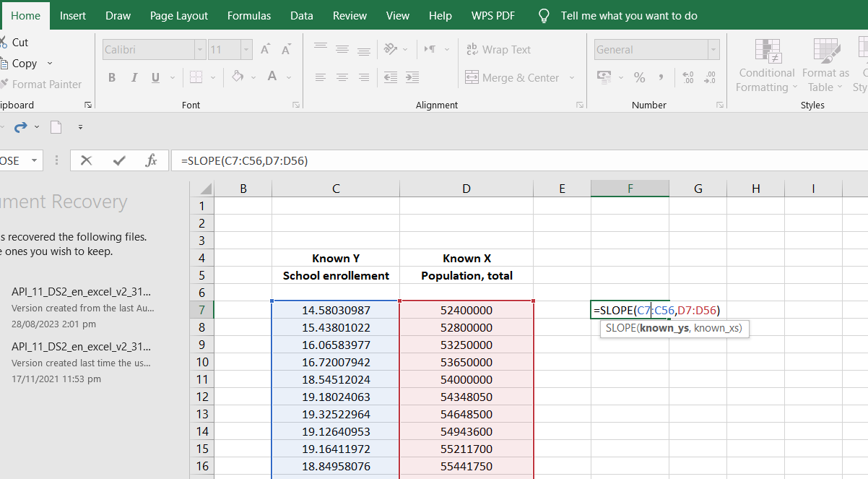The width and height of the screenshot is (868, 479).
Task: Cancel the formula entry with X
Action: pyautogui.click(x=87, y=160)
